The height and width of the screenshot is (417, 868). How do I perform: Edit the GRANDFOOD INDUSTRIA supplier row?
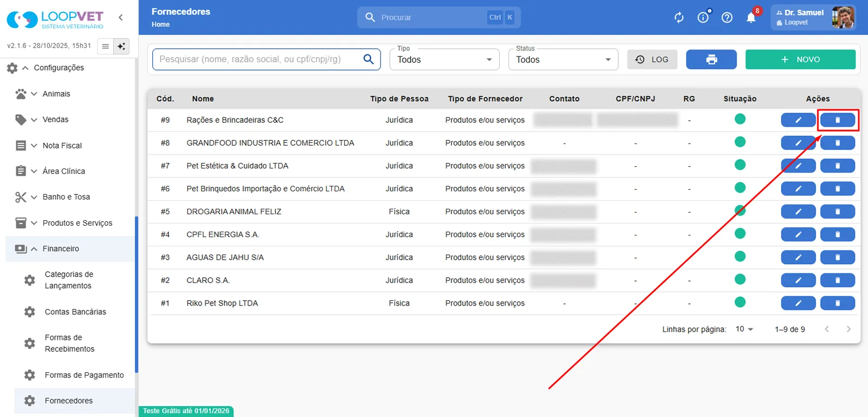pyautogui.click(x=798, y=142)
